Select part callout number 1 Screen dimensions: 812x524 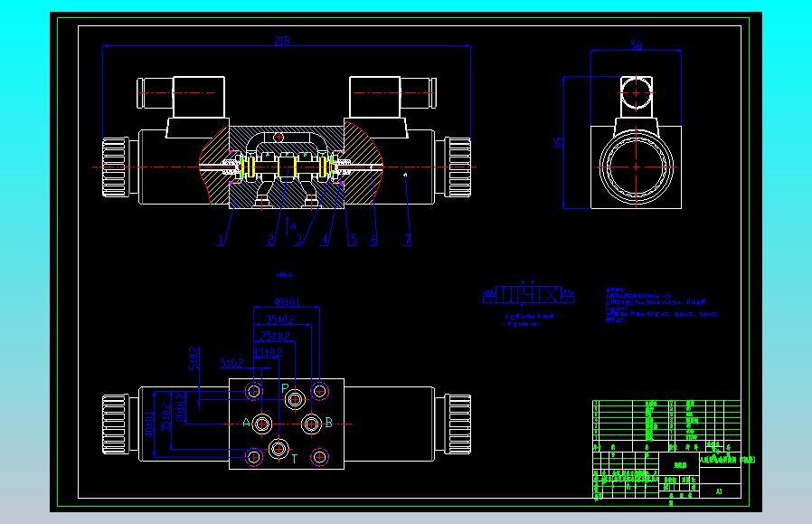222,240
